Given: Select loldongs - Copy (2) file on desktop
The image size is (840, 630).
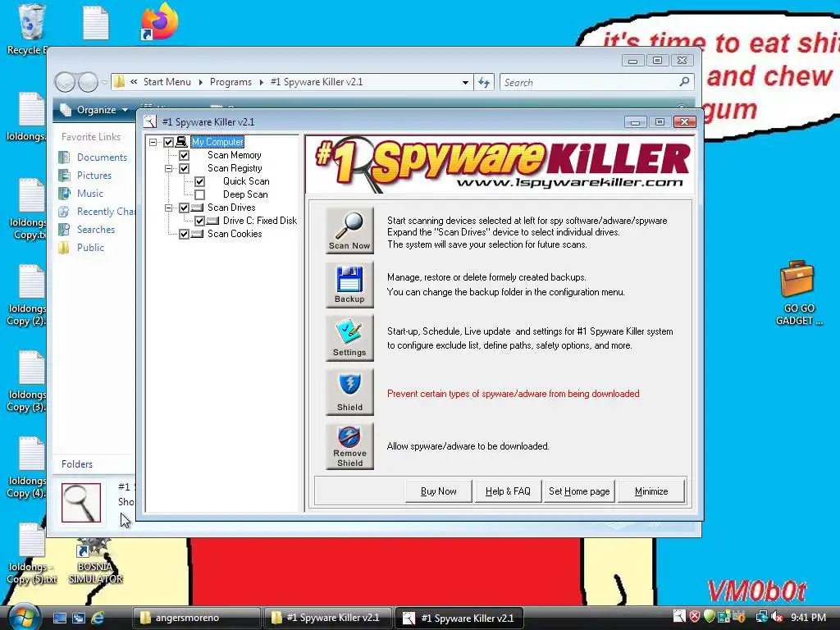Looking at the screenshot, I should (27, 296).
